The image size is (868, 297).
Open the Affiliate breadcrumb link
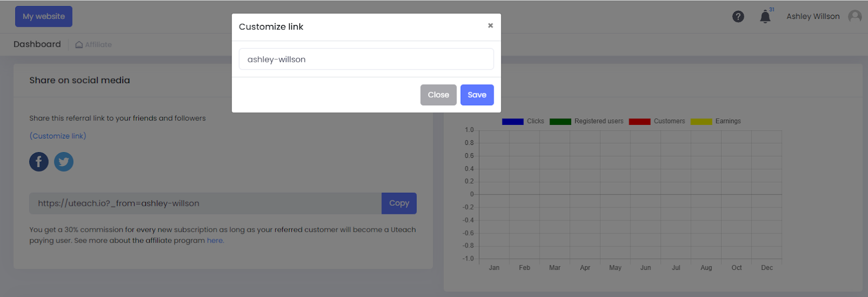coord(98,45)
